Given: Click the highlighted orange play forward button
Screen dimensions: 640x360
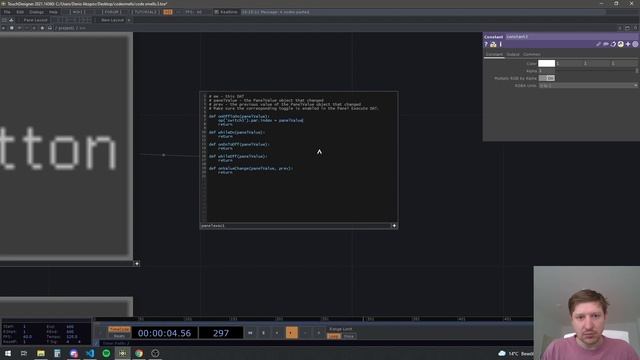Looking at the screenshot, I should (x=291, y=333).
